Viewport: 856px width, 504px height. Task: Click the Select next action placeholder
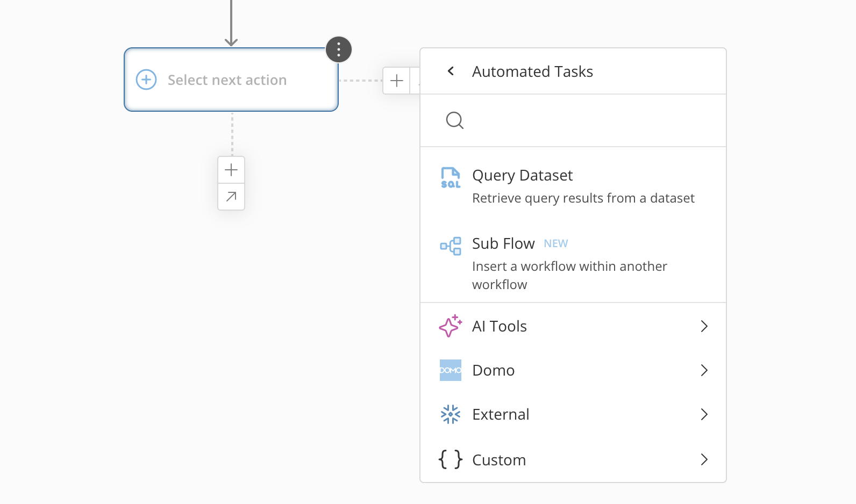click(227, 80)
